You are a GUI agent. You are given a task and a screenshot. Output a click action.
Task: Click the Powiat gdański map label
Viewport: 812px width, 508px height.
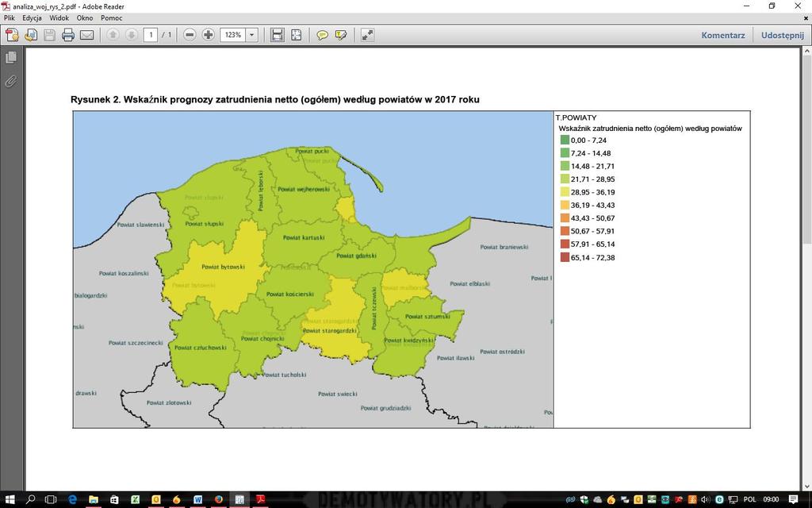coord(356,256)
